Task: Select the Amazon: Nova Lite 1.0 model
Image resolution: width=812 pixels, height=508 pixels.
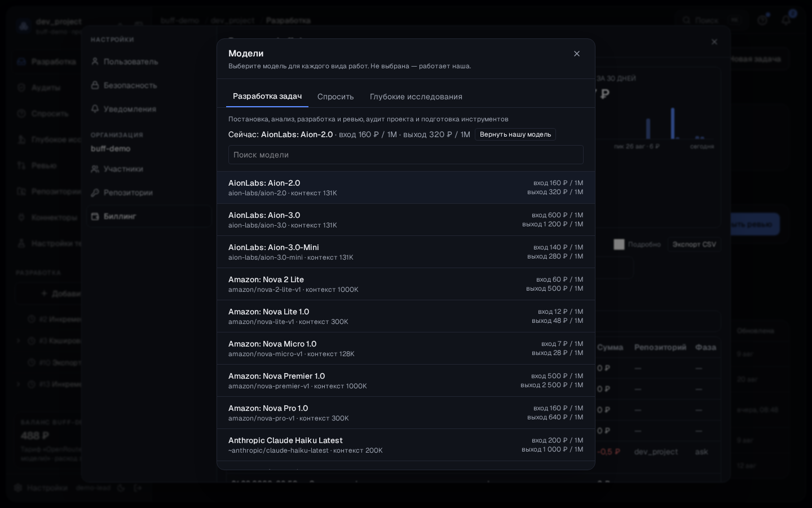Action: click(x=406, y=316)
